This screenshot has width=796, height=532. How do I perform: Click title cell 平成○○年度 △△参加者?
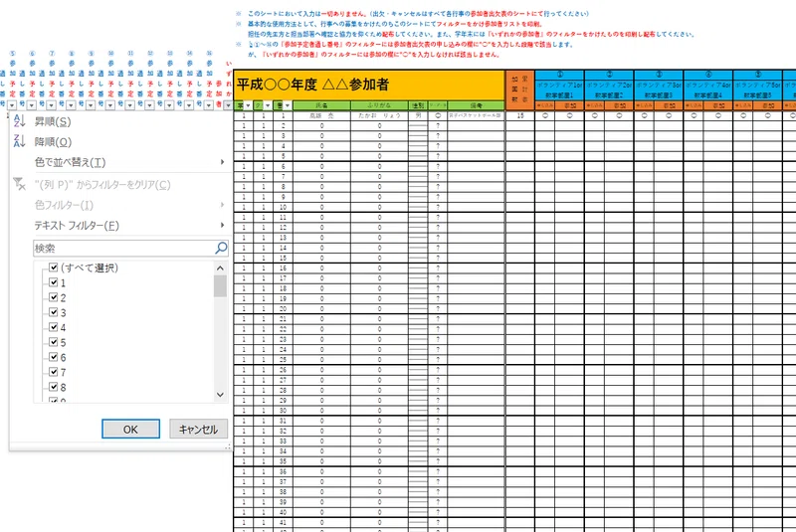tap(369, 85)
